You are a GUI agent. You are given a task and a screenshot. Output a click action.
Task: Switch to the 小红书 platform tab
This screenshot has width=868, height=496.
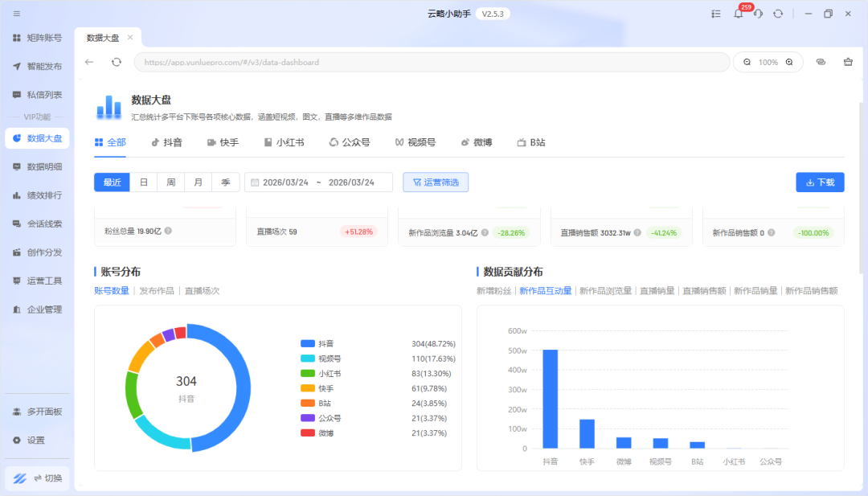(283, 142)
